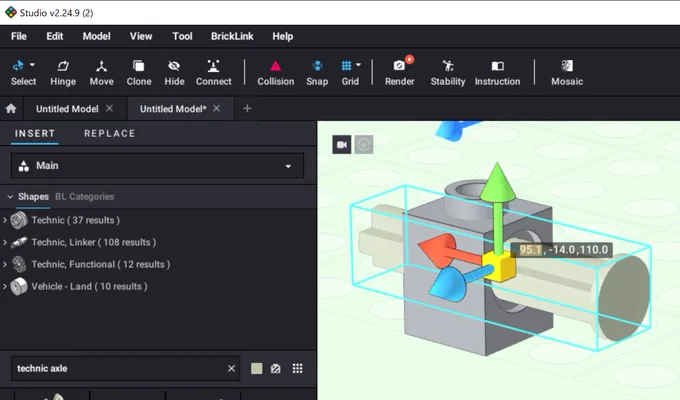This screenshot has height=400, width=680.
Task: Open the Main palette dropdown
Action: click(x=157, y=166)
